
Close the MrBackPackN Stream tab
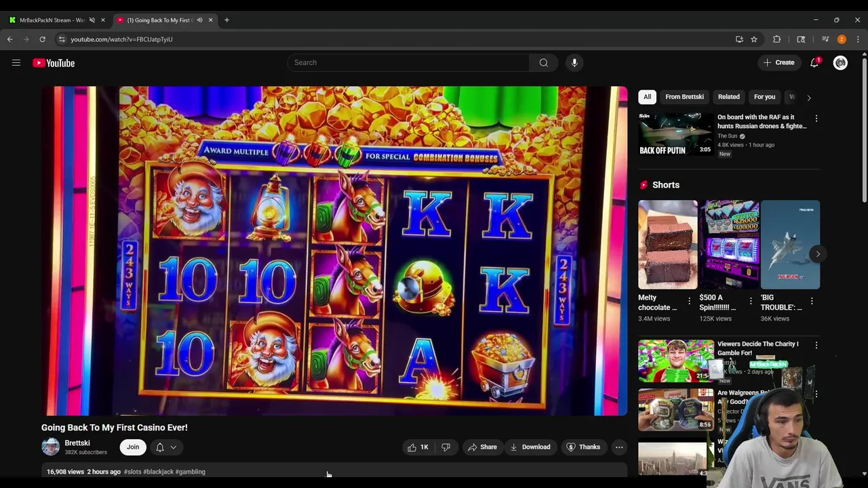click(x=103, y=20)
